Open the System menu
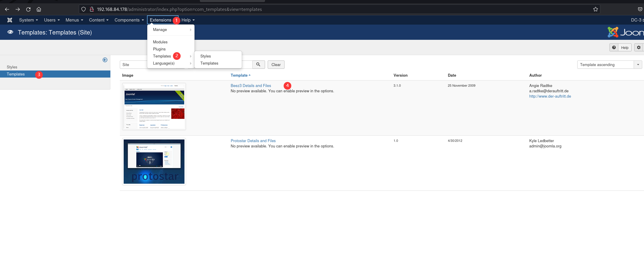Image resolution: width=644 pixels, height=253 pixels. pyautogui.click(x=29, y=20)
